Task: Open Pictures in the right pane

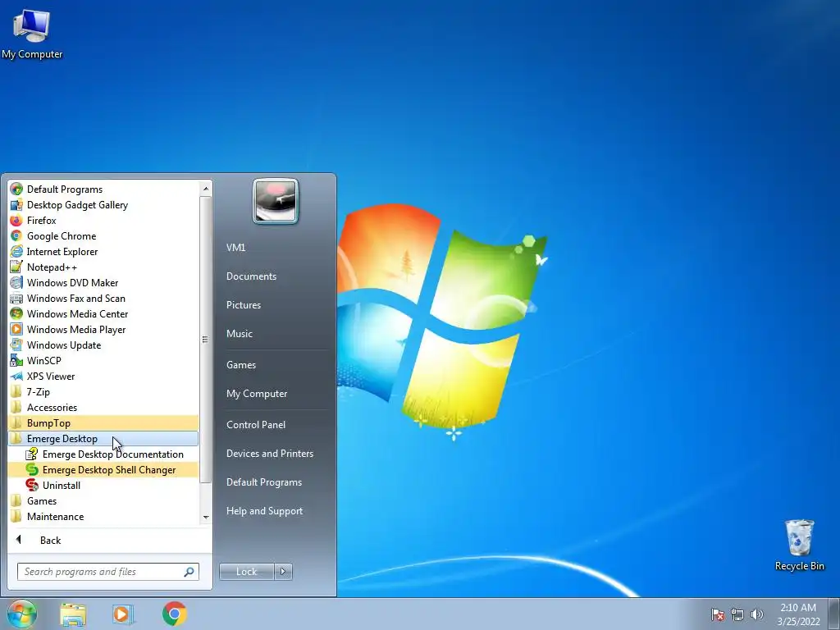Action: click(x=244, y=305)
